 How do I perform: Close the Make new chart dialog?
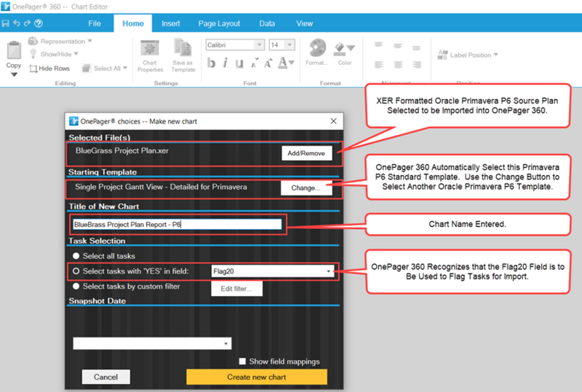[333, 121]
